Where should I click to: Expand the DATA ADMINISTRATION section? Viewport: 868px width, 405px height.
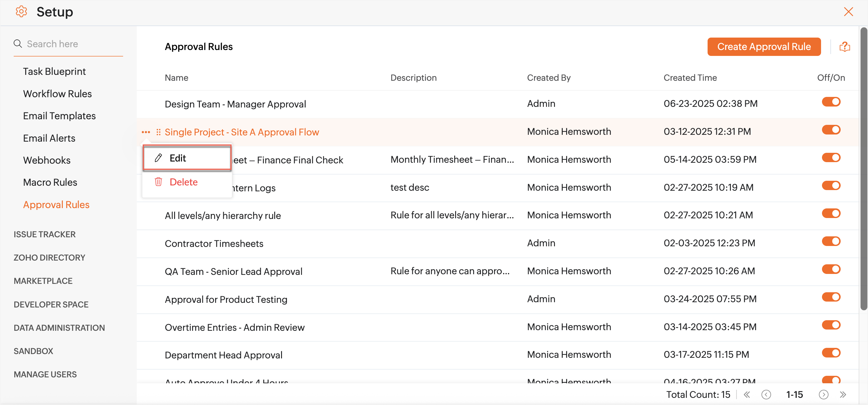point(59,328)
